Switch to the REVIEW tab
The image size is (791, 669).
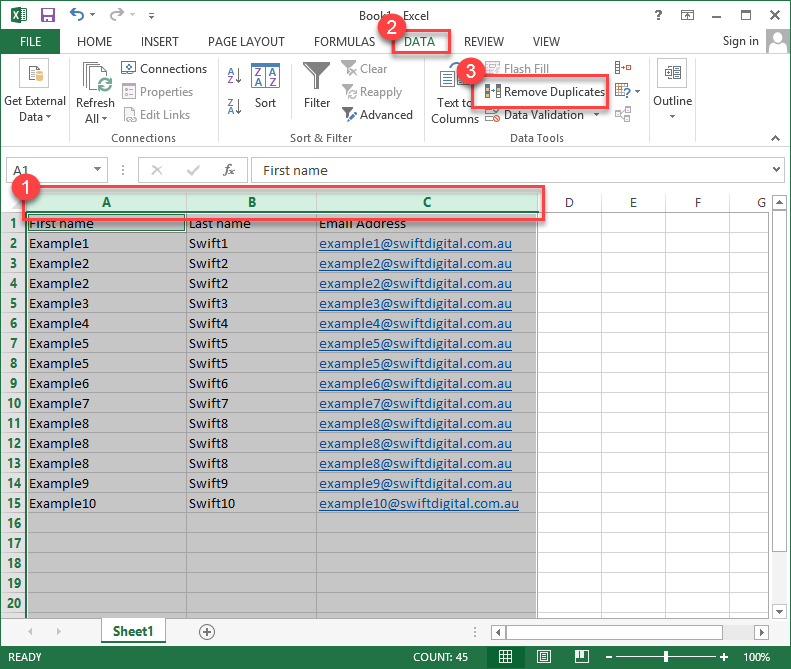[484, 41]
